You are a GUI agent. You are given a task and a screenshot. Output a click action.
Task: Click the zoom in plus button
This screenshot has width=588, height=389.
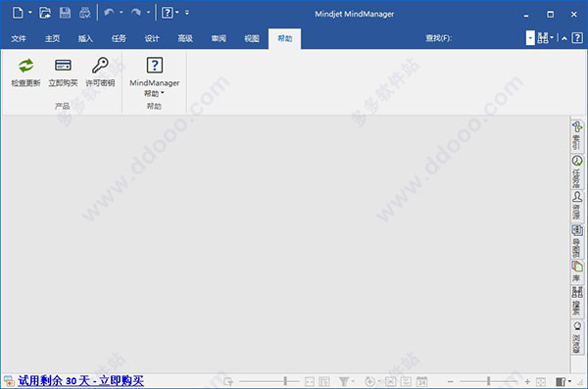(x=527, y=382)
